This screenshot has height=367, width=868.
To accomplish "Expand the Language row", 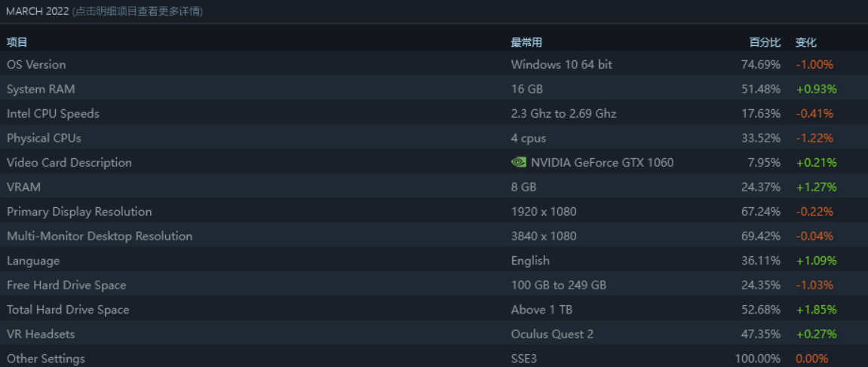I will (33, 261).
